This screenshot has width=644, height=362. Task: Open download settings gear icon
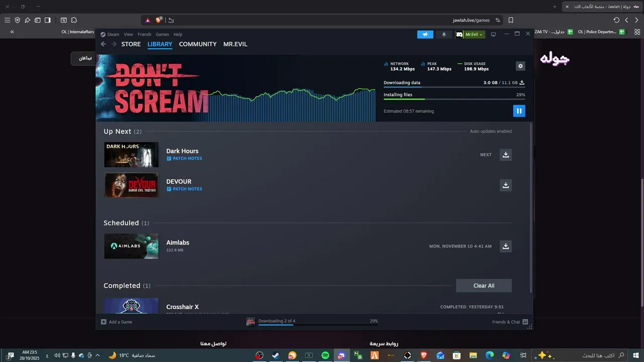point(520,66)
